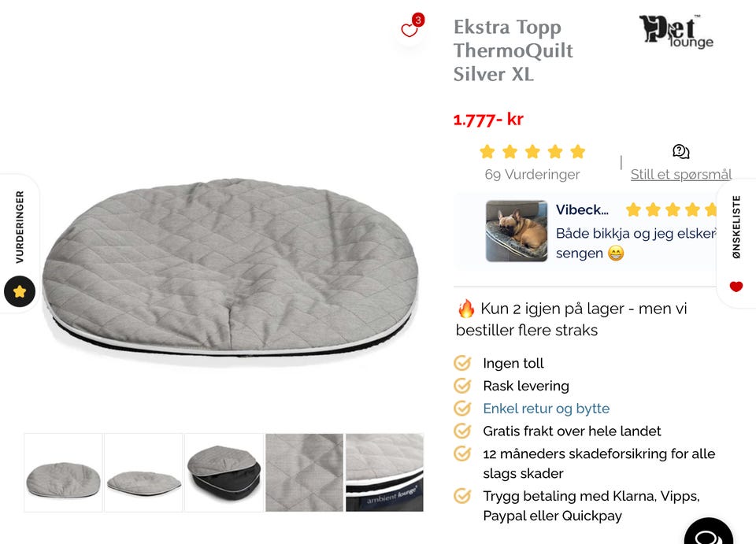The height and width of the screenshot is (544, 756).
Task: Click the five-star rating row
Action: coord(532,152)
